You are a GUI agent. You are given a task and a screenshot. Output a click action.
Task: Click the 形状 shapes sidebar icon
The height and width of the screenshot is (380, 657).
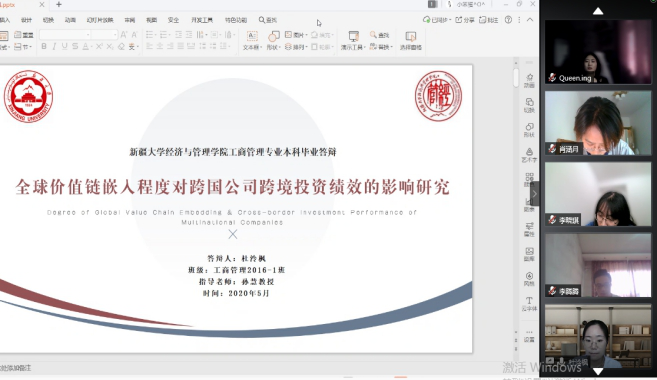529,130
